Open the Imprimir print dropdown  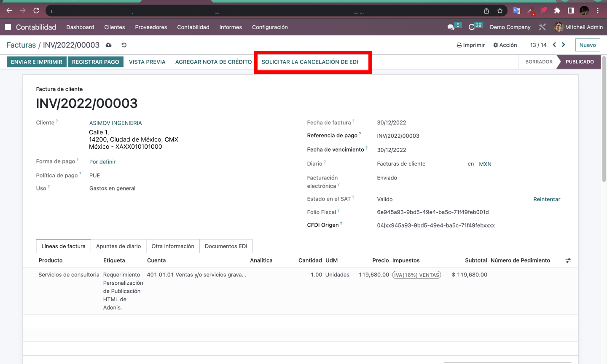click(471, 45)
